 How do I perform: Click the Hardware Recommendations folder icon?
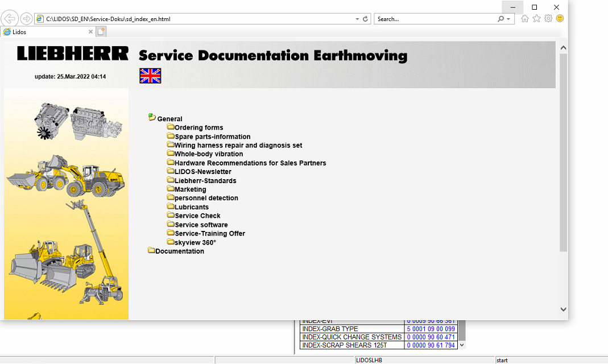pos(171,162)
